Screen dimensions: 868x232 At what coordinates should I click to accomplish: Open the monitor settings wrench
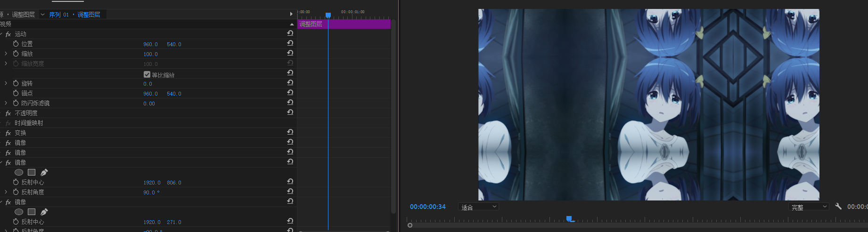click(x=838, y=206)
